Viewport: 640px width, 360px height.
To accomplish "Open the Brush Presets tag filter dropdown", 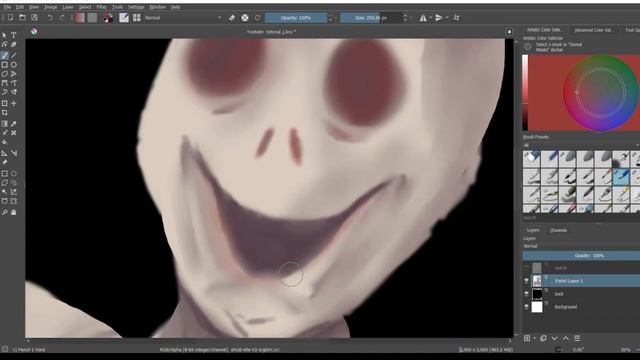I will 581,145.
